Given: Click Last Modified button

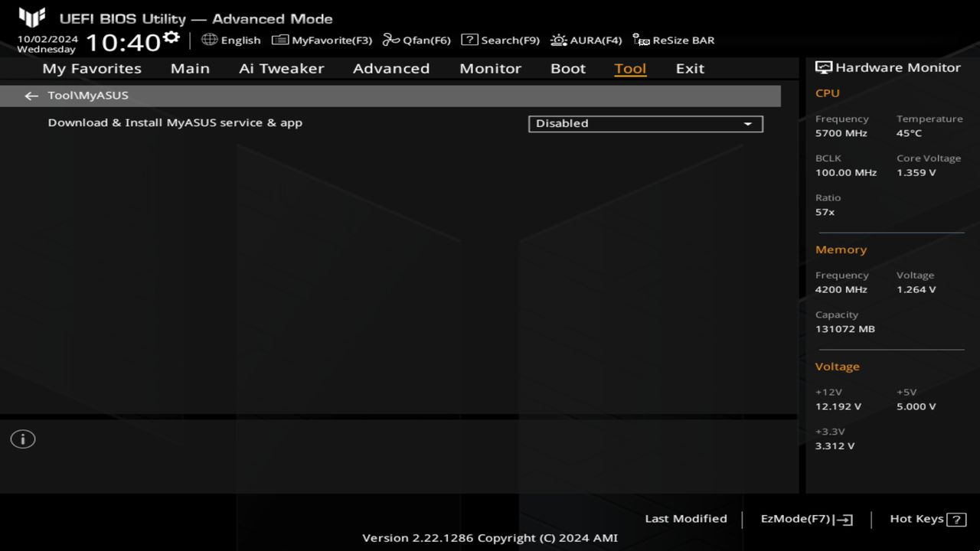Looking at the screenshot, I should (x=686, y=519).
